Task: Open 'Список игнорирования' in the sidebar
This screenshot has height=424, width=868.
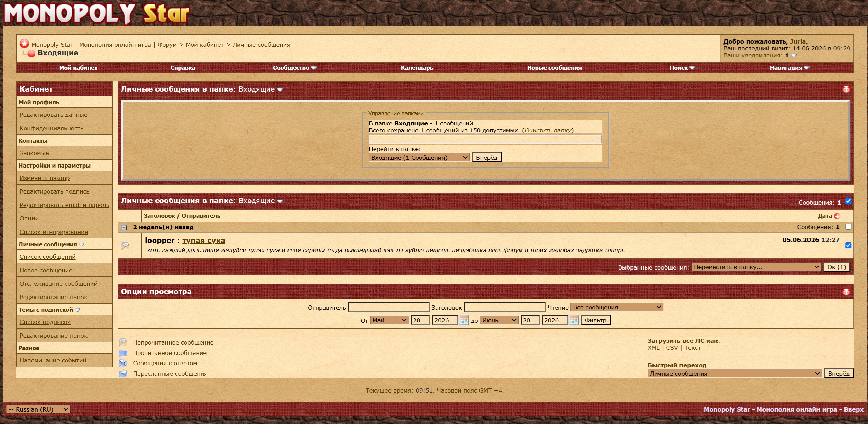Action: click(x=54, y=232)
